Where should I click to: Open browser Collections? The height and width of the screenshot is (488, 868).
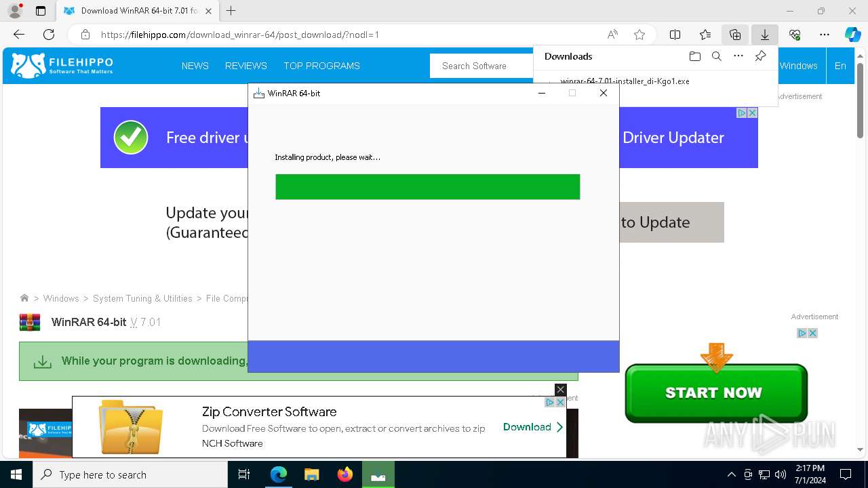(735, 35)
